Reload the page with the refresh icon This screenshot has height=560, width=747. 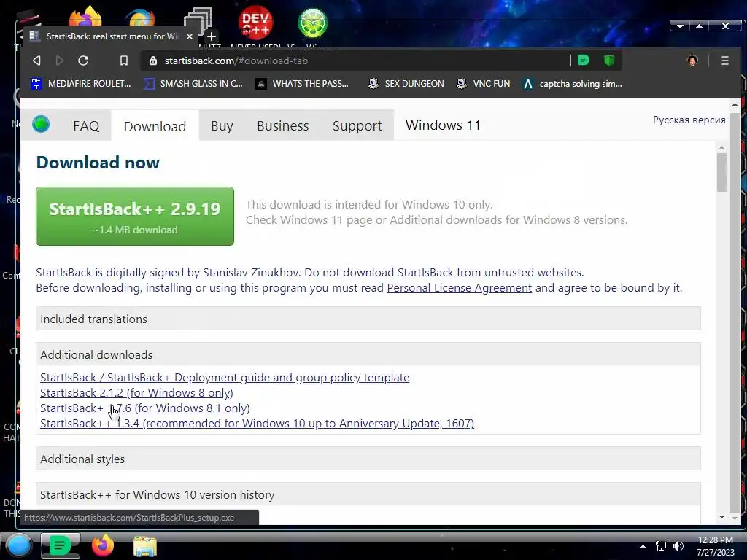(83, 61)
